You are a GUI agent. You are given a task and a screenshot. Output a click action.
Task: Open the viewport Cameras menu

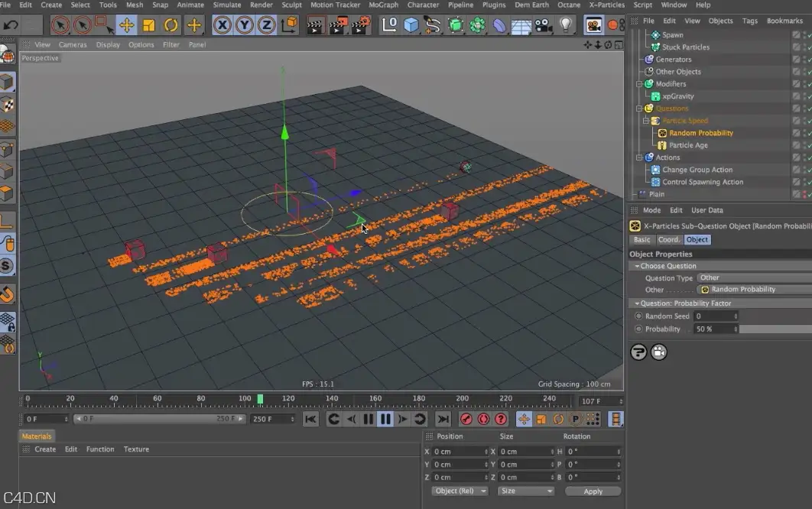point(73,44)
